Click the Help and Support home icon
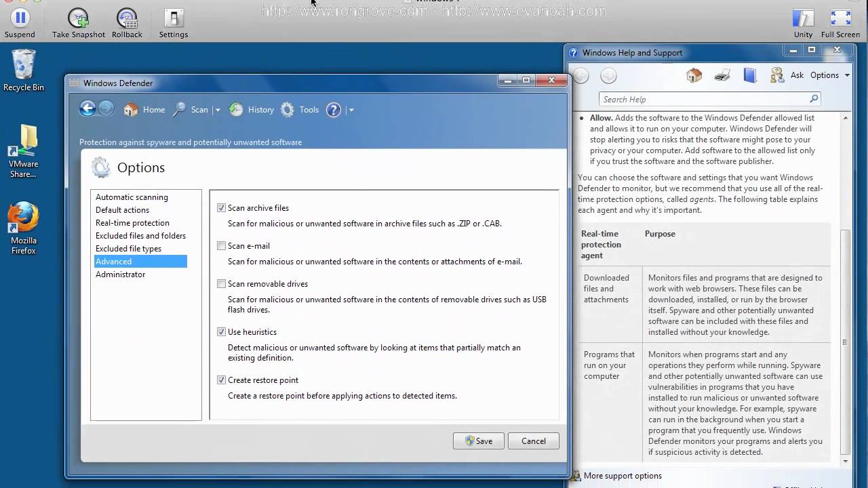868x488 pixels. (694, 75)
